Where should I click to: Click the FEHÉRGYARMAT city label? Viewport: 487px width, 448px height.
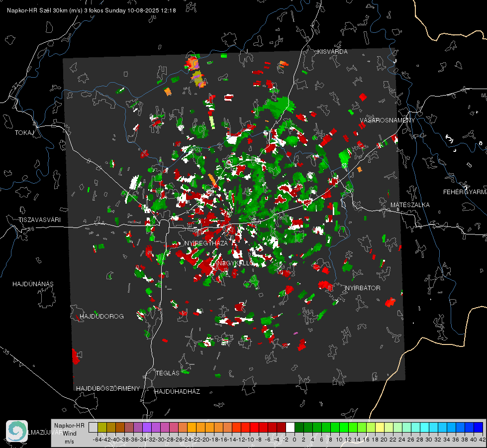point(465,192)
